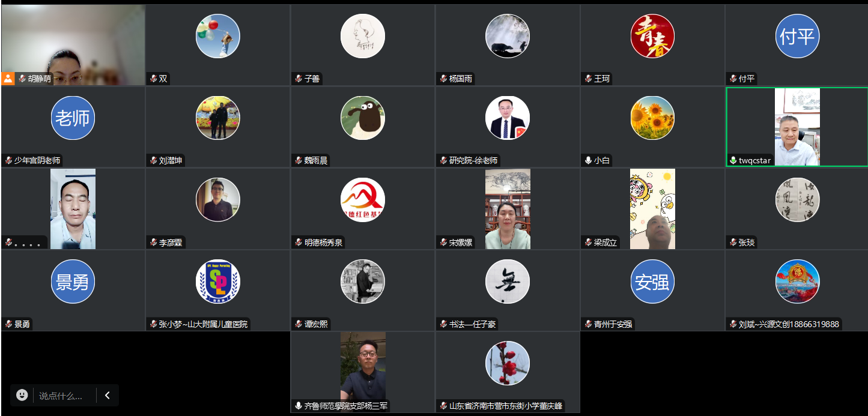Click the 青春 red avatar of 王珂
Viewport: 868px width, 416px height.
click(652, 36)
